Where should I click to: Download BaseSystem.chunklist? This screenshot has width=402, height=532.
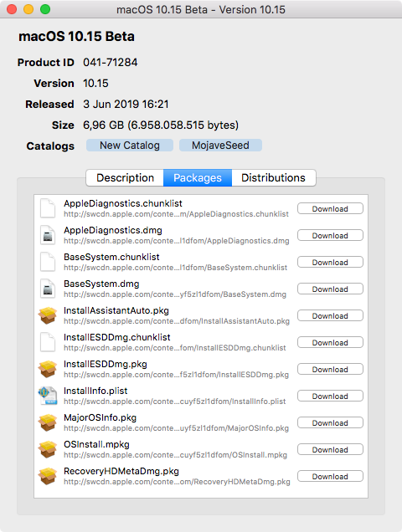(330, 263)
